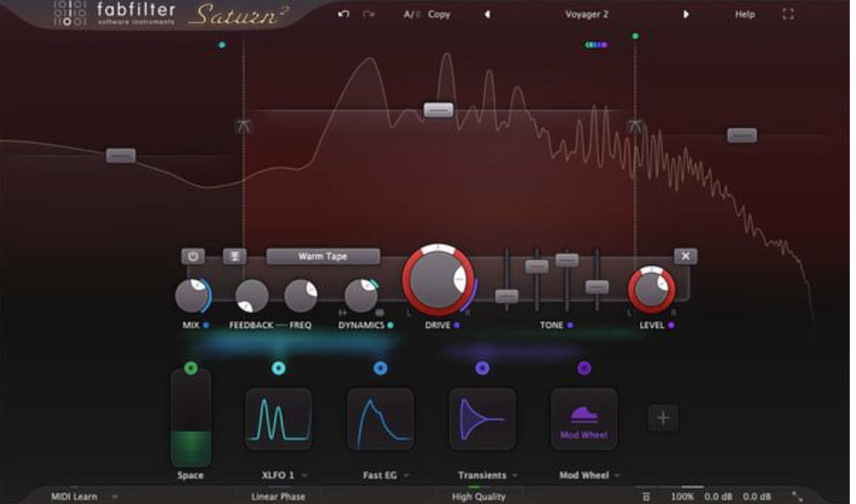The height and width of the screenshot is (504, 856).
Task: Click the MIX knob
Action: click(x=192, y=296)
